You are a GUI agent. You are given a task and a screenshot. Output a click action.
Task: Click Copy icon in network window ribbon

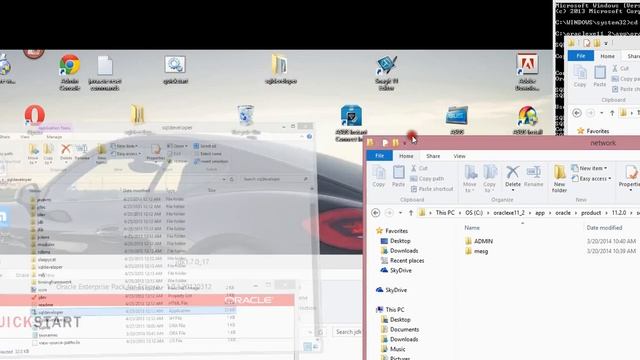coord(378,176)
